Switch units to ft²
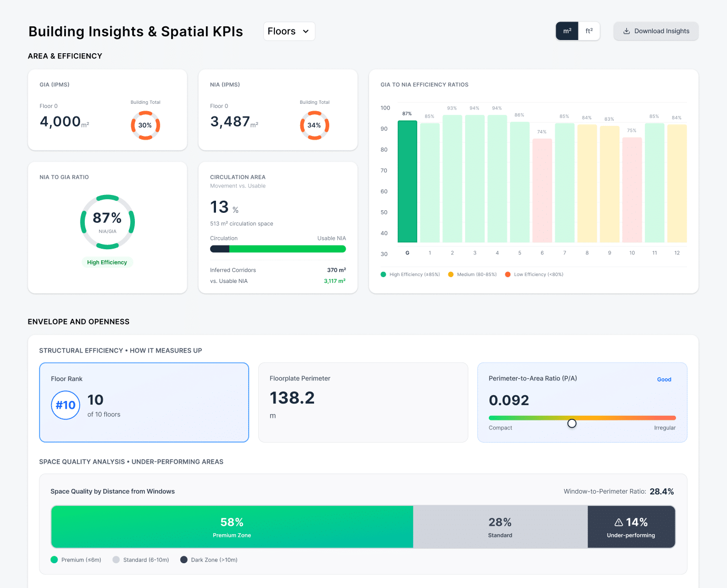Screen dimensions: 727x588 click(x=589, y=31)
